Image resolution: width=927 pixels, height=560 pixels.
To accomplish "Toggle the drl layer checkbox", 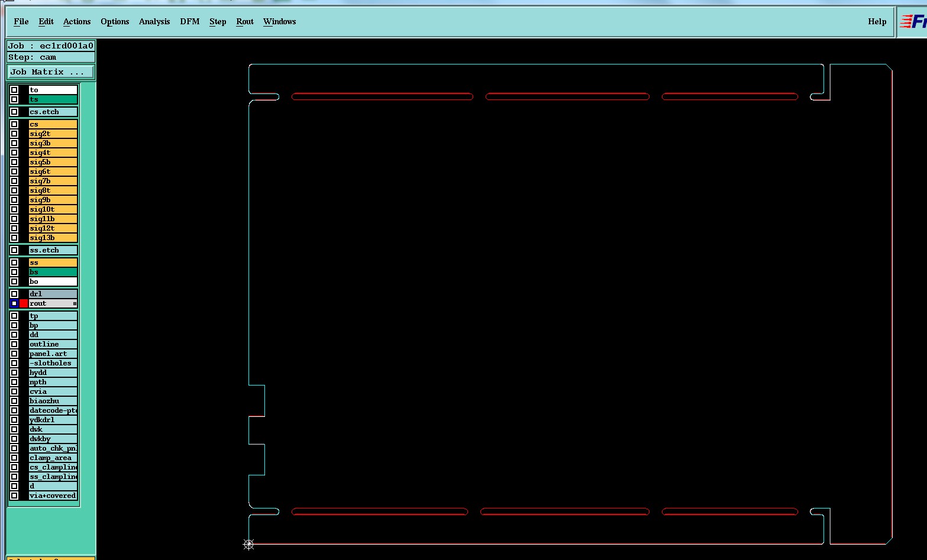I will click(x=14, y=294).
